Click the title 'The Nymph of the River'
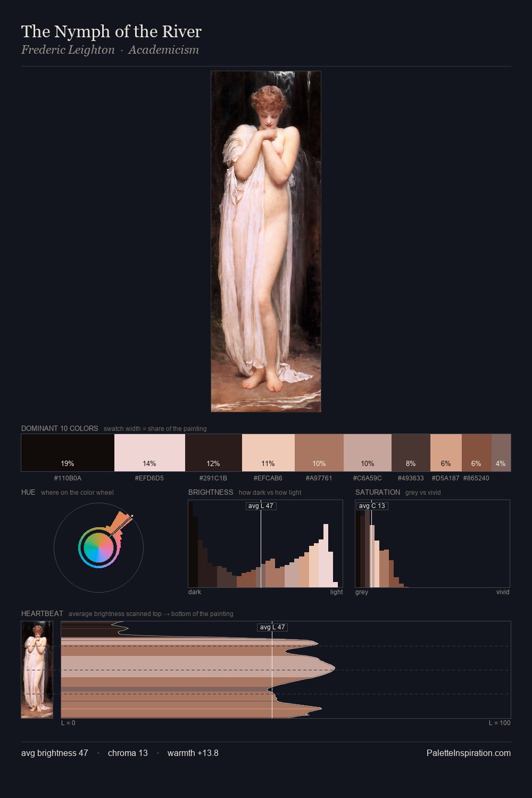 (x=111, y=31)
